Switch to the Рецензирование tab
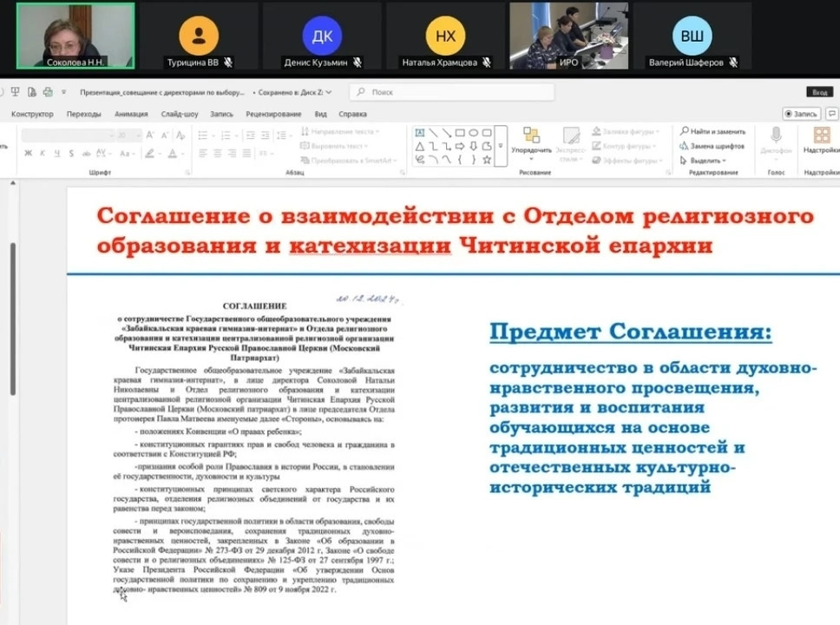 (273, 114)
